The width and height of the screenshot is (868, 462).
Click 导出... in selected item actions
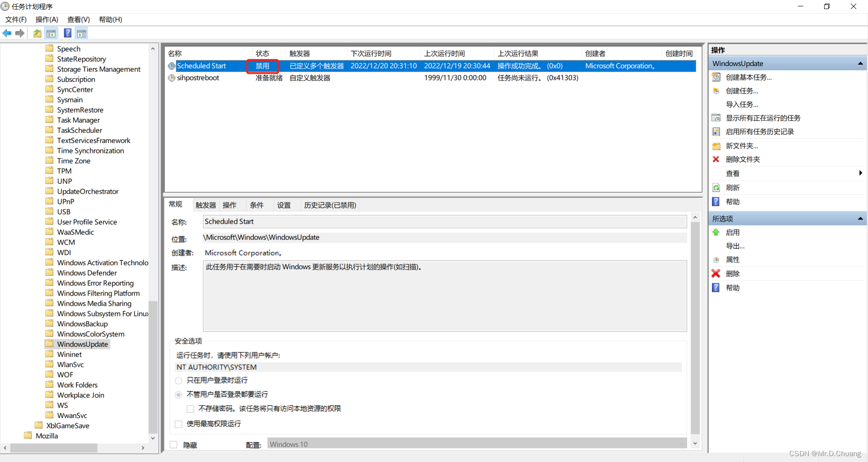coord(735,246)
